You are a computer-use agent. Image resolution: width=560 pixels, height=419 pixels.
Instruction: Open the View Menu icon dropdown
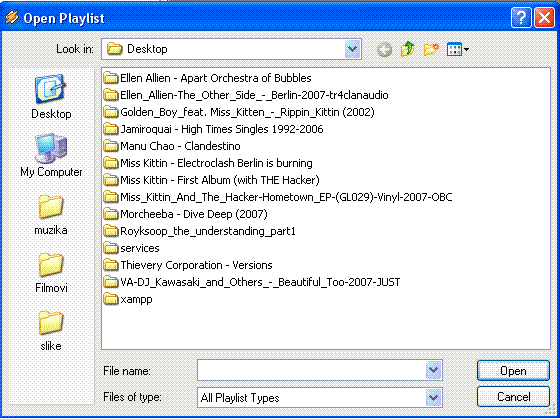tap(458, 49)
